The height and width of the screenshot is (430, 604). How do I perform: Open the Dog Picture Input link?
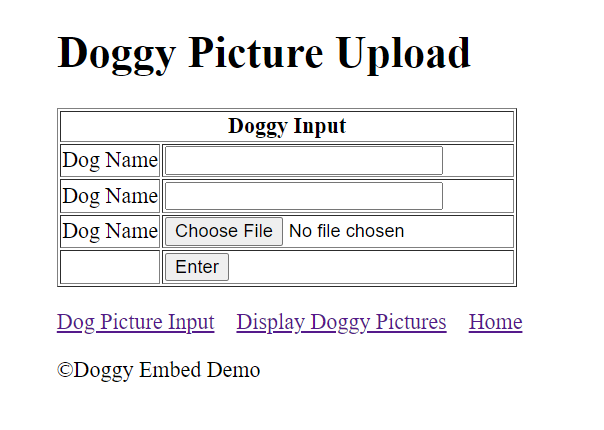tap(136, 322)
